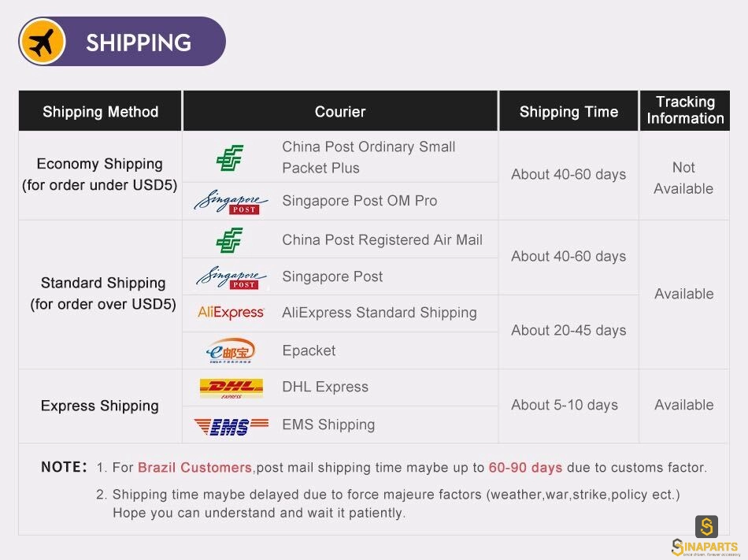Click the red Brazil Customers text
Screen dimensions: 748x560
tap(194, 468)
